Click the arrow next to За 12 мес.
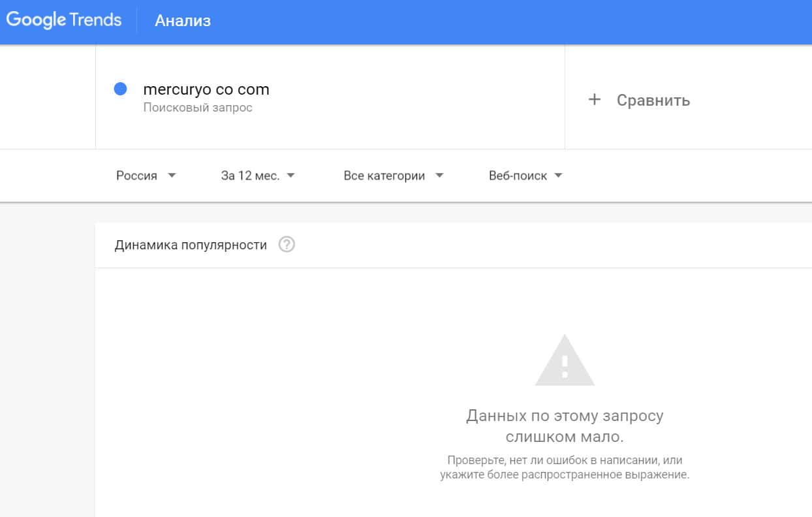 [x=291, y=176]
